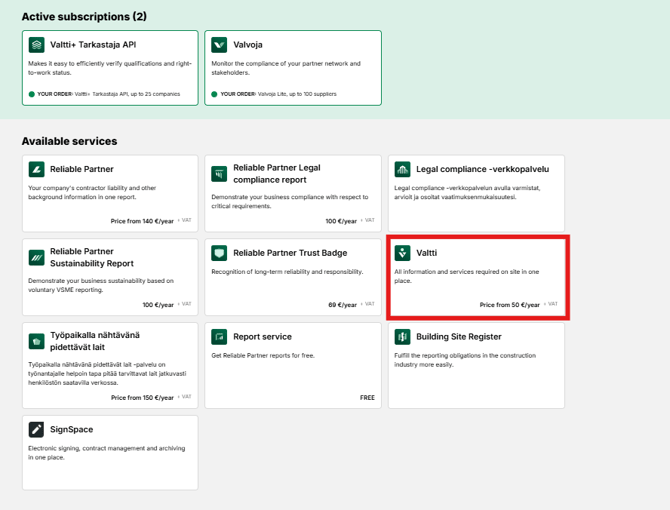
Task: Click 'Legal compliance -verkkopalvelun avulla varmistat' description
Action: click(467, 193)
